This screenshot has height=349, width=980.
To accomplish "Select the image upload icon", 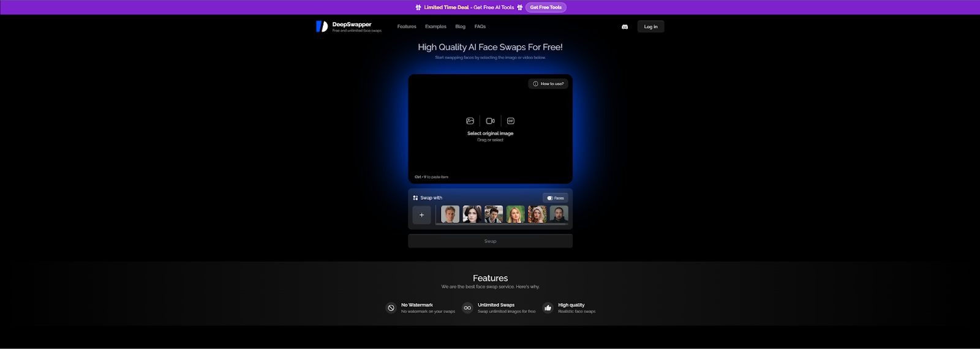I will pos(470,121).
